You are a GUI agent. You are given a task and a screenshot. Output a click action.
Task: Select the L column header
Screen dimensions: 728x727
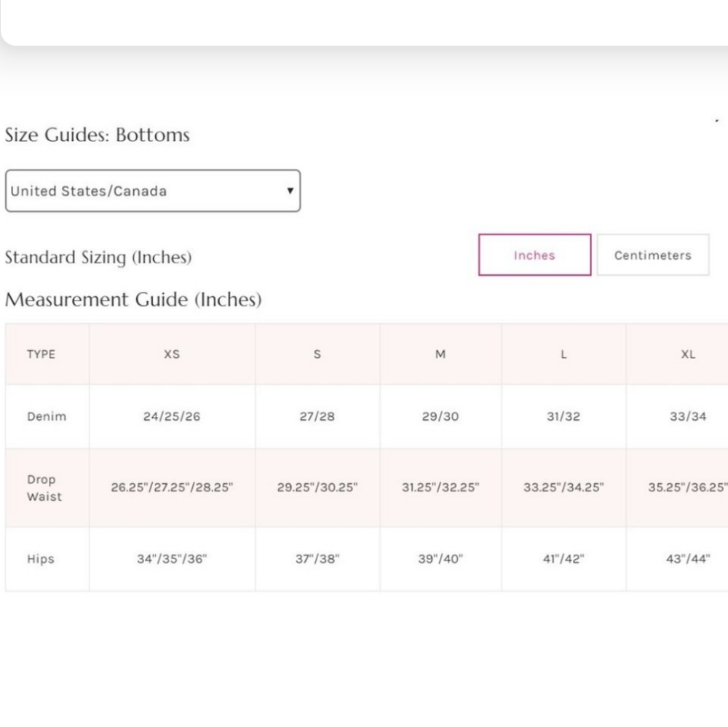coord(563,354)
